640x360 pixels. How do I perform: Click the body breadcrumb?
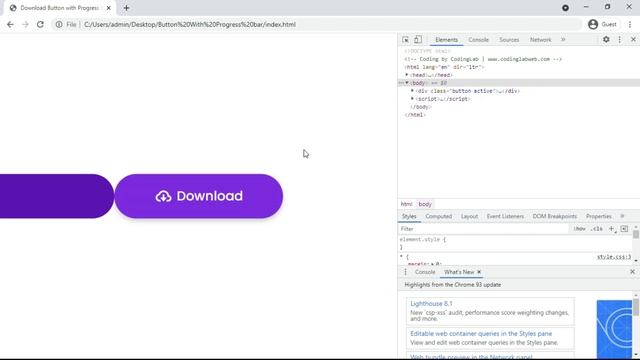coord(424,204)
